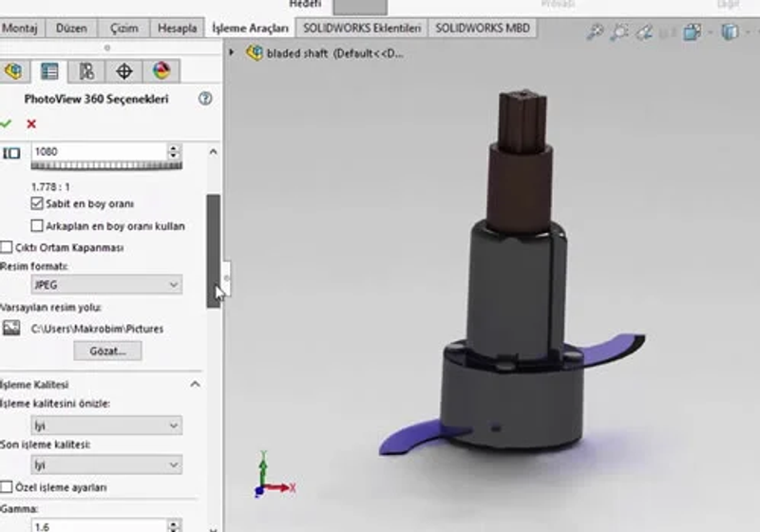This screenshot has height=532, width=760.
Task: Click the PhotoView 360 help question mark
Action: coord(205,99)
